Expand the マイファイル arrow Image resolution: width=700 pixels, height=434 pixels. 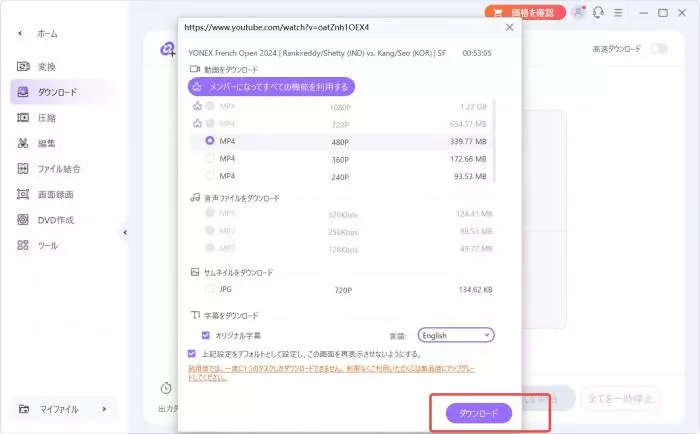point(104,409)
